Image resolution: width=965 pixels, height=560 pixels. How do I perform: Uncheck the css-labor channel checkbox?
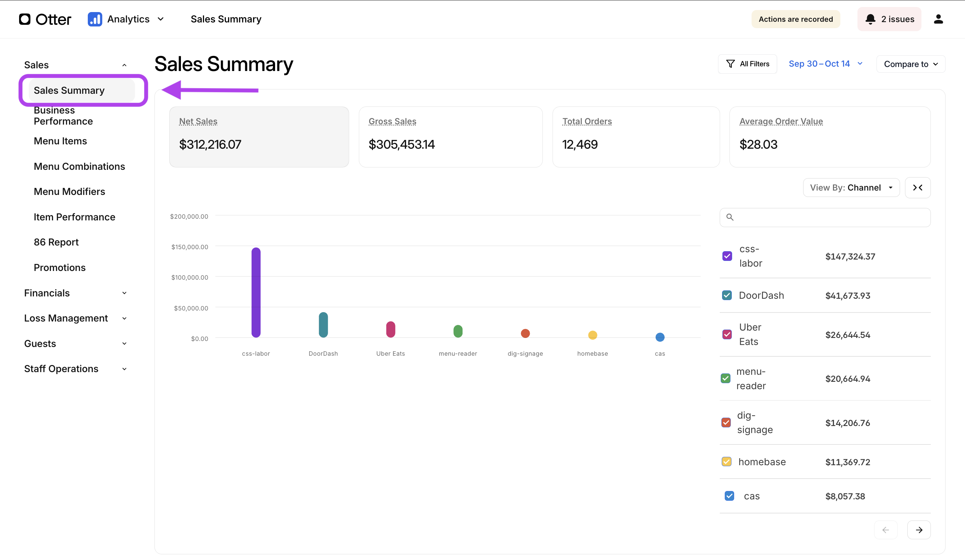click(x=727, y=256)
